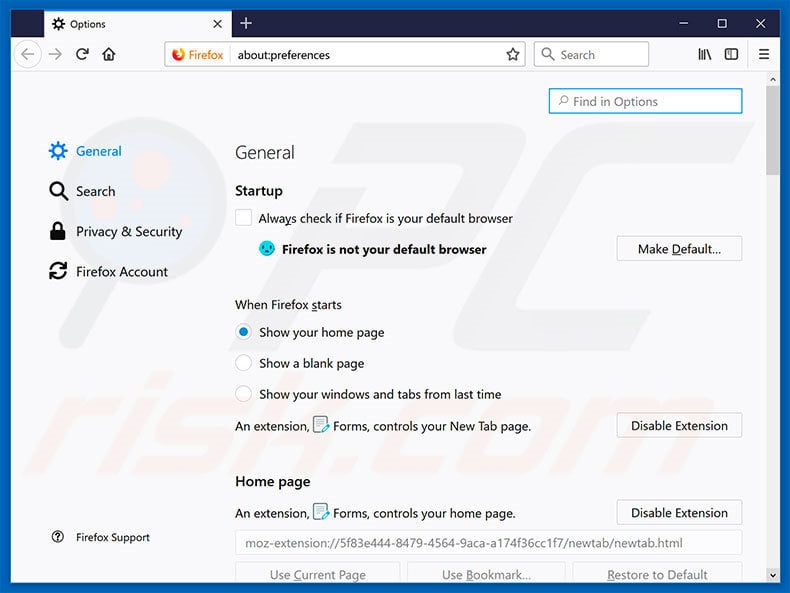Click the magnifier icon in toolbar Search box
The width and height of the screenshot is (790, 593).
548,54
